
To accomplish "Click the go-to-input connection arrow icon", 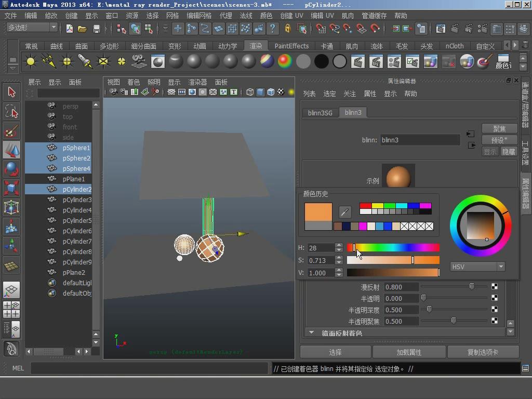I will click(x=471, y=134).
